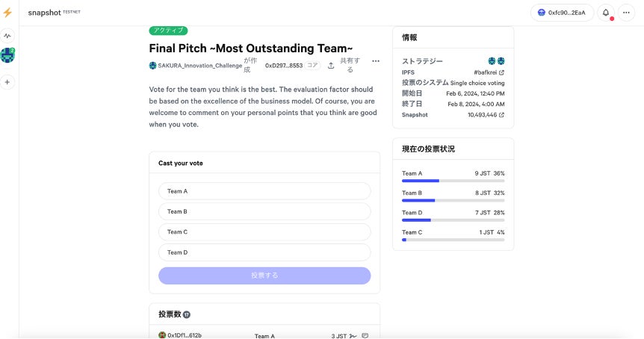Viewport: 644px width, 339px height.
Task: Open wallet account 0xfc90...2EaA menu
Action: [562, 13]
